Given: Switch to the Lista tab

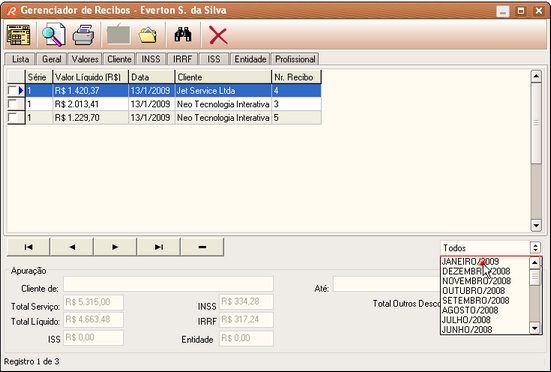Looking at the screenshot, I should click(x=20, y=59).
